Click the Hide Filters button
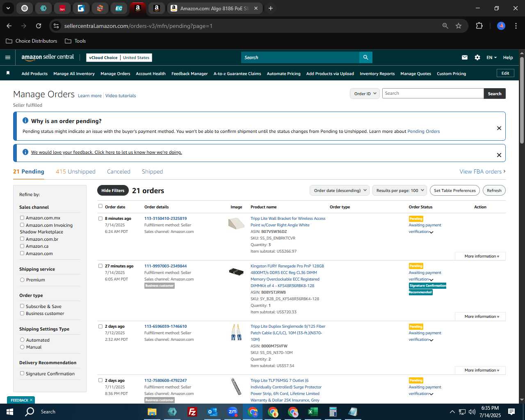 (113, 190)
